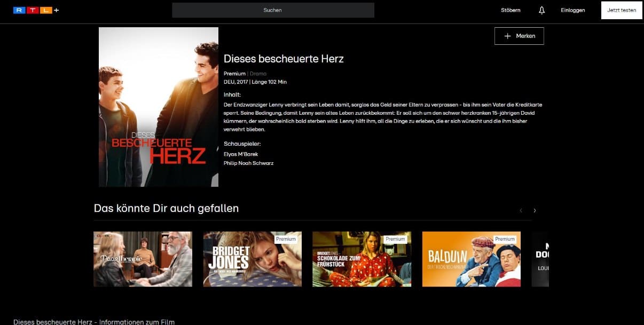The width and height of the screenshot is (644, 325).
Task: Click the Premium label under the title
Action: pyautogui.click(x=234, y=74)
